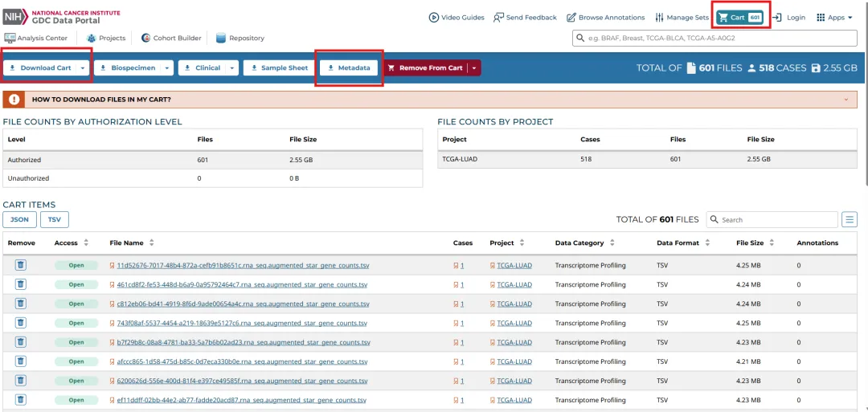Go to the Analysis Center tab
Viewport: 868px width, 412px height.
tap(36, 39)
